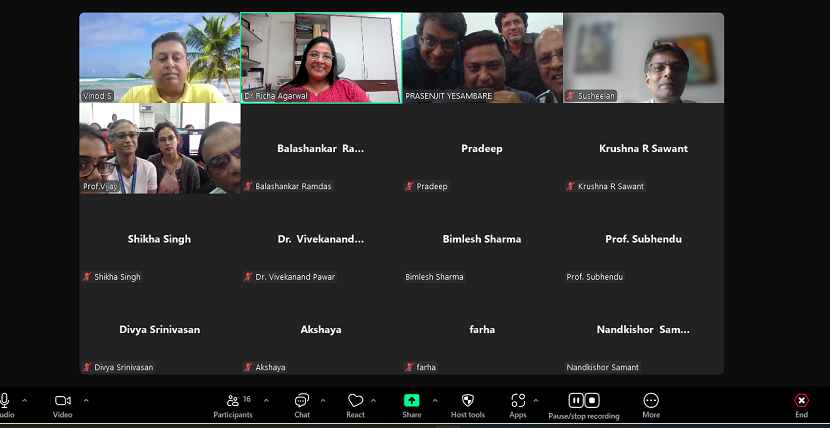Click the green Share screen button
830x428 pixels.
[x=411, y=400]
